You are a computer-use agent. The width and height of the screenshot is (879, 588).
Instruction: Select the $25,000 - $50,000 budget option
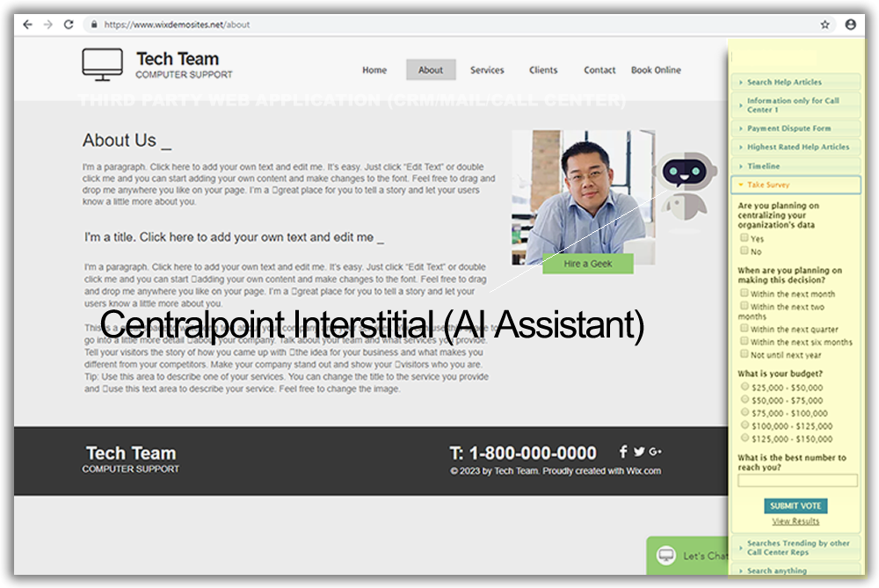(x=745, y=387)
